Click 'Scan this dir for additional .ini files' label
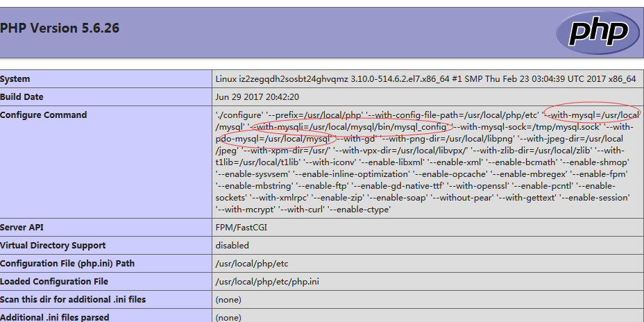This screenshot has width=644, height=322. 73,300
